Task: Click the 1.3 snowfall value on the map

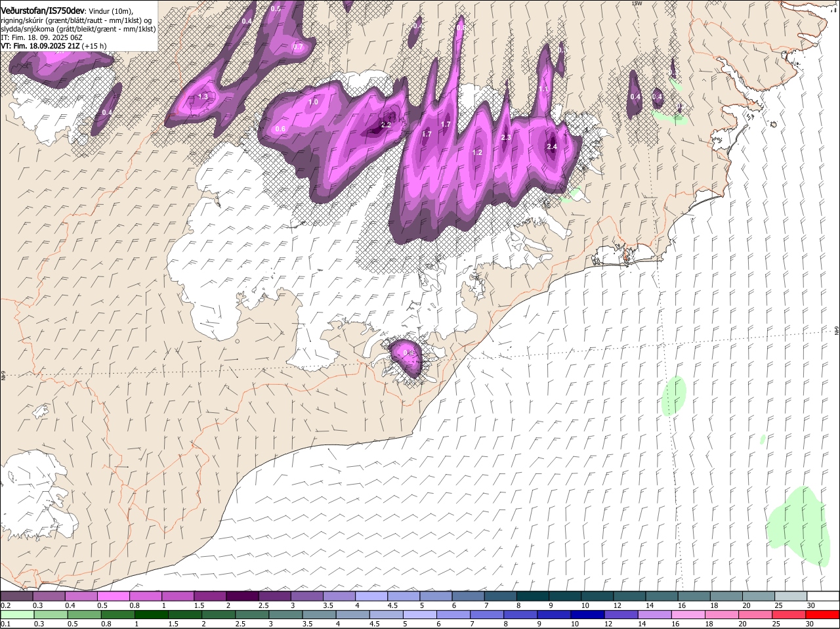Action: (x=203, y=97)
